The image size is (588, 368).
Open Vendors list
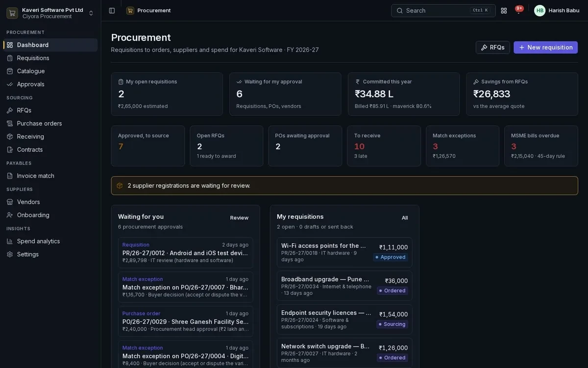click(x=50, y=202)
